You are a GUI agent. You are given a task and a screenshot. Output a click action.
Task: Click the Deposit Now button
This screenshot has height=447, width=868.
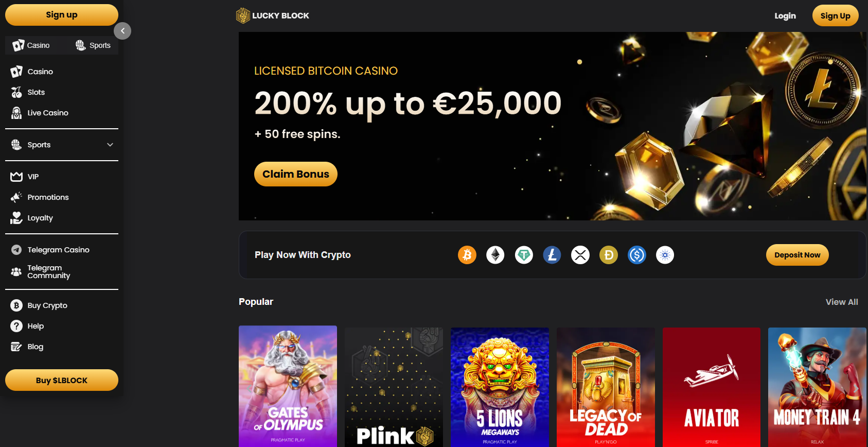coord(798,255)
